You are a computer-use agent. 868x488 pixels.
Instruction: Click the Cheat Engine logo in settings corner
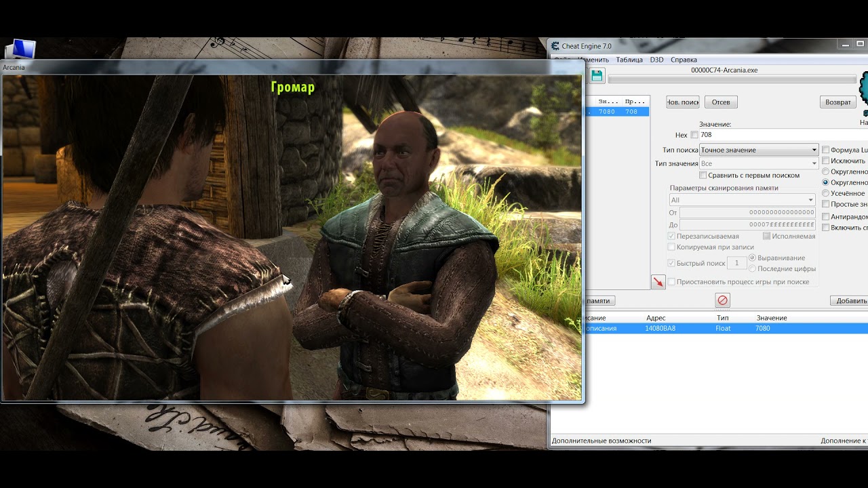pos(863,94)
